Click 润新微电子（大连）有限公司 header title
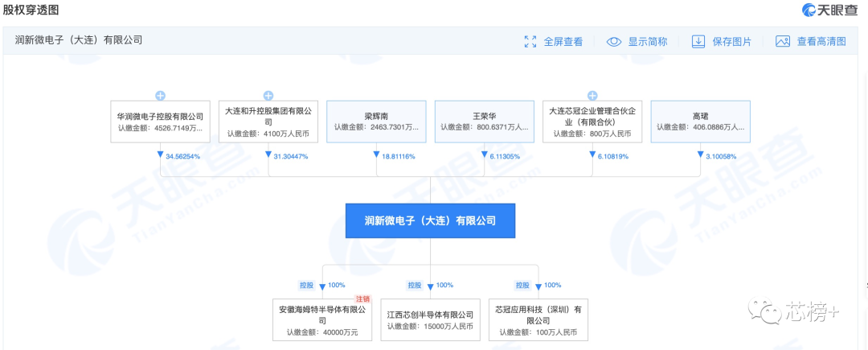The image size is (868, 350). coord(79,40)
